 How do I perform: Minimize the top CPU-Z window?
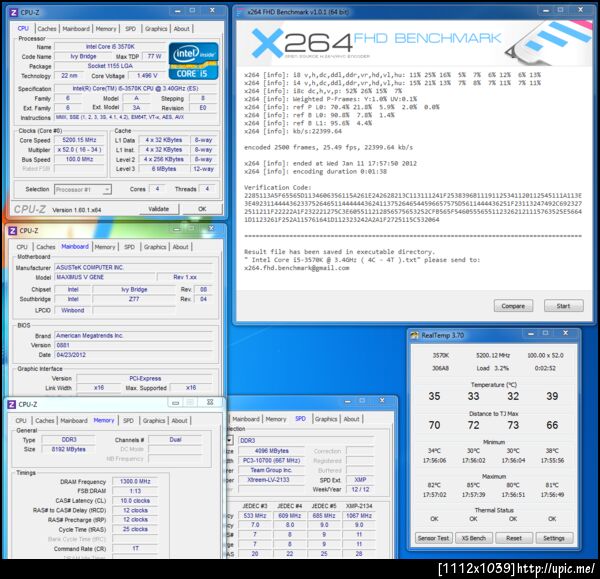coord(178,11)
